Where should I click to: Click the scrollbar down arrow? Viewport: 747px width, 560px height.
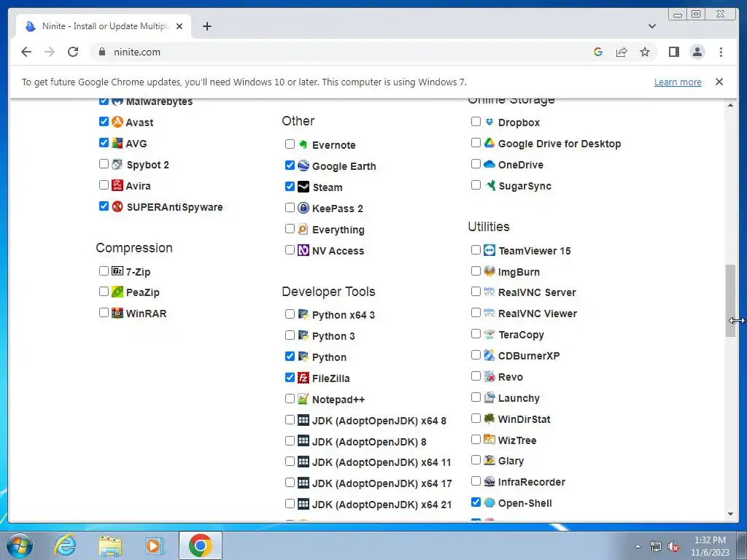coord(730,514)
